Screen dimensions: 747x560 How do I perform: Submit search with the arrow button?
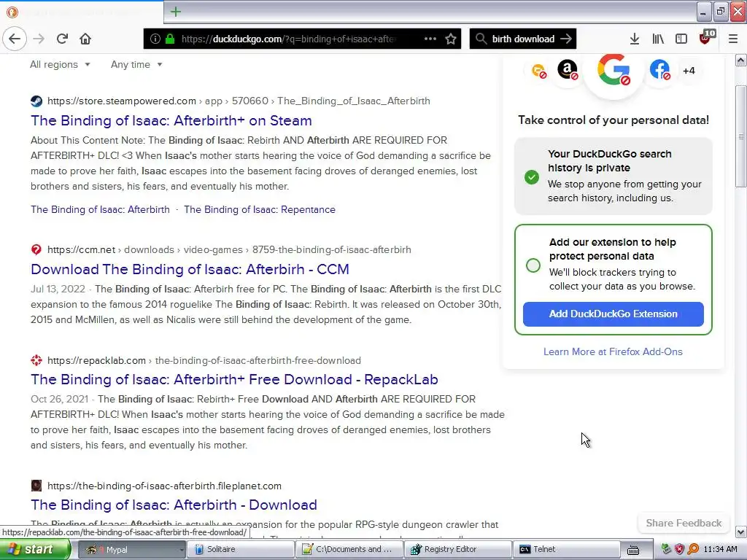pos(566,39)
